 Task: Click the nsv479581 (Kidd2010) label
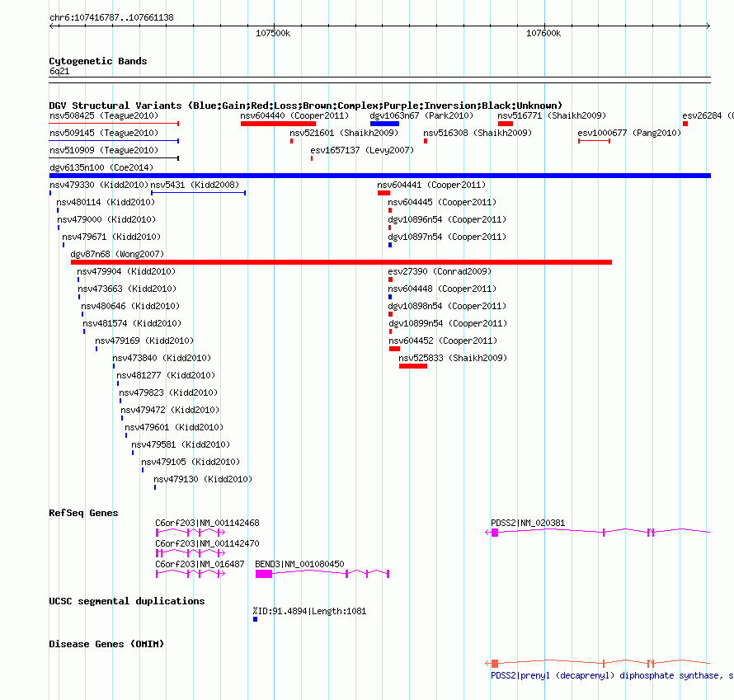click(x=181, y=444)
